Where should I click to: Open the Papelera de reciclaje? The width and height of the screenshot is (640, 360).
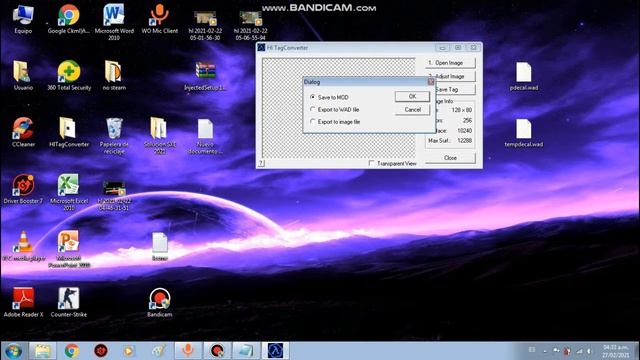(x=114, y=136)
